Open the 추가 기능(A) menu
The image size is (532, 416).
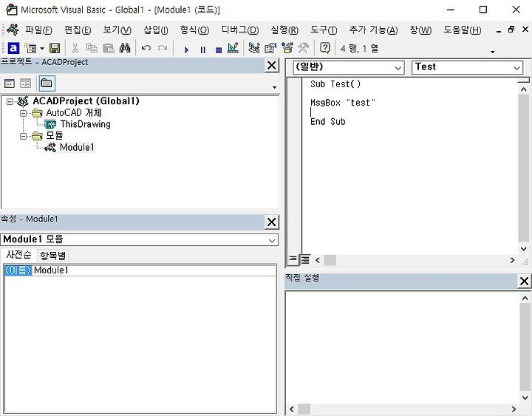tap(374, 30)
